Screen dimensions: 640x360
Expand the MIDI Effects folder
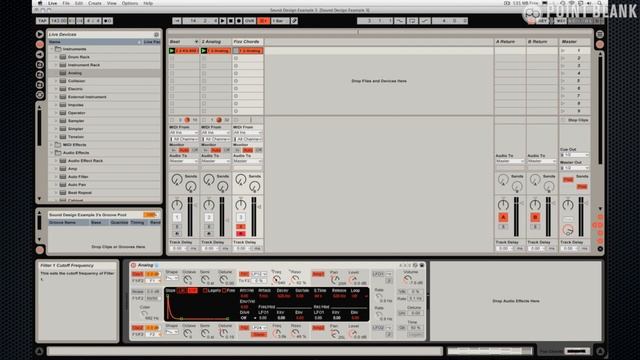52,145
